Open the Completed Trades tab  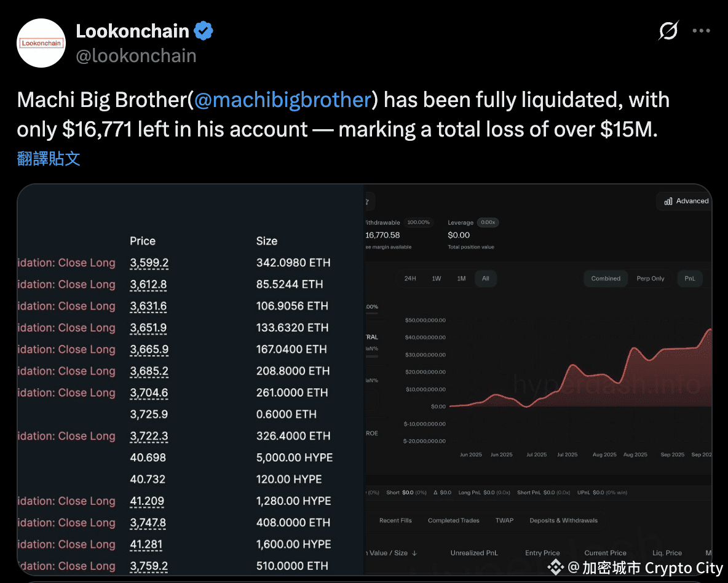point(454,520)
